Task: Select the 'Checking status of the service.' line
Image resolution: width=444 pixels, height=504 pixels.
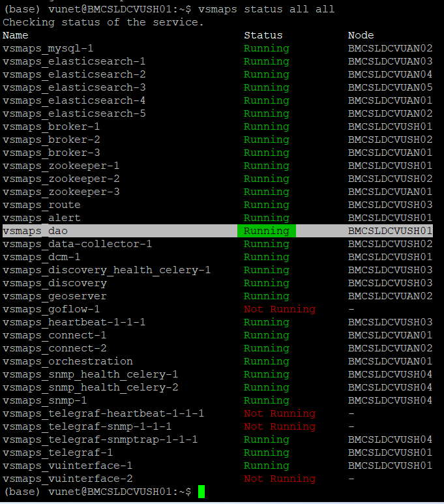Action: tap(103, 22)
